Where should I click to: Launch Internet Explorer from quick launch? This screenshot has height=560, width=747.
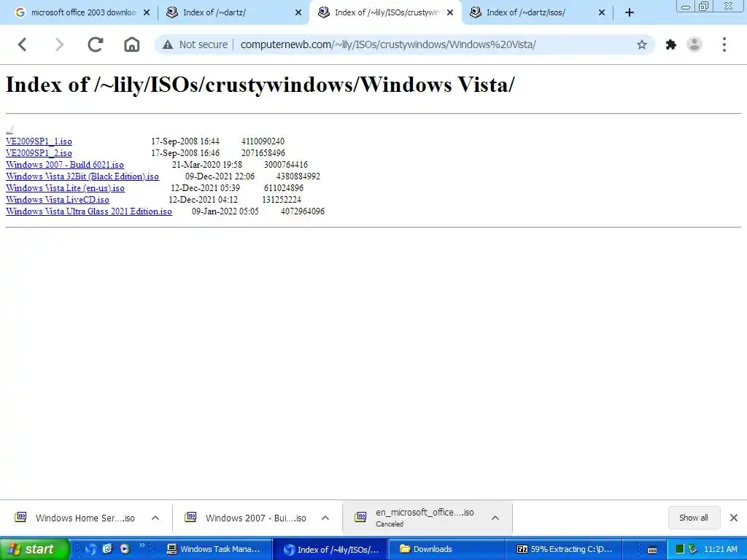click(x=108, y=549)
